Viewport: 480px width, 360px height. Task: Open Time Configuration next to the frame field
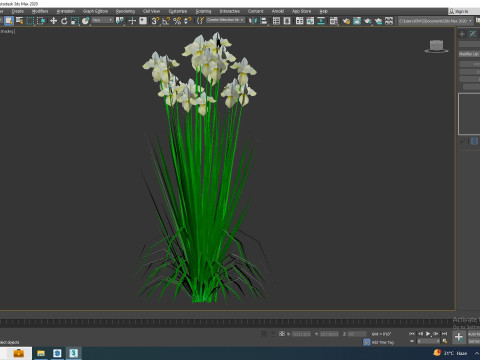[445, 341]
